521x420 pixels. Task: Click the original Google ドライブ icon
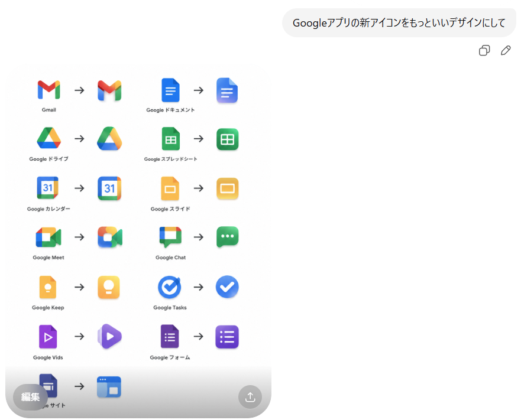point(49,138)
